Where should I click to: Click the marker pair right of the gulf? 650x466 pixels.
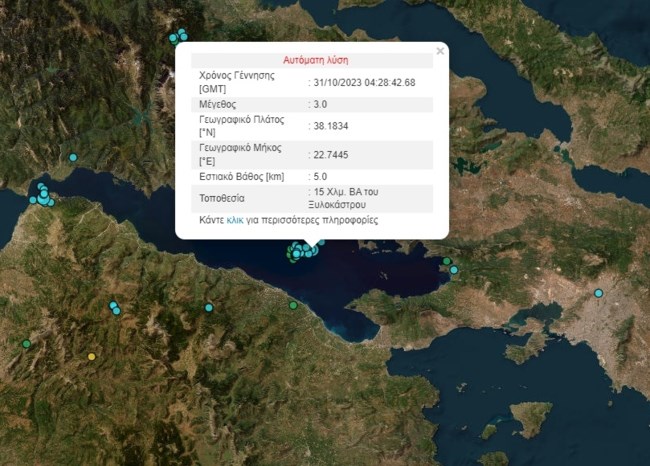coord(450,266)
